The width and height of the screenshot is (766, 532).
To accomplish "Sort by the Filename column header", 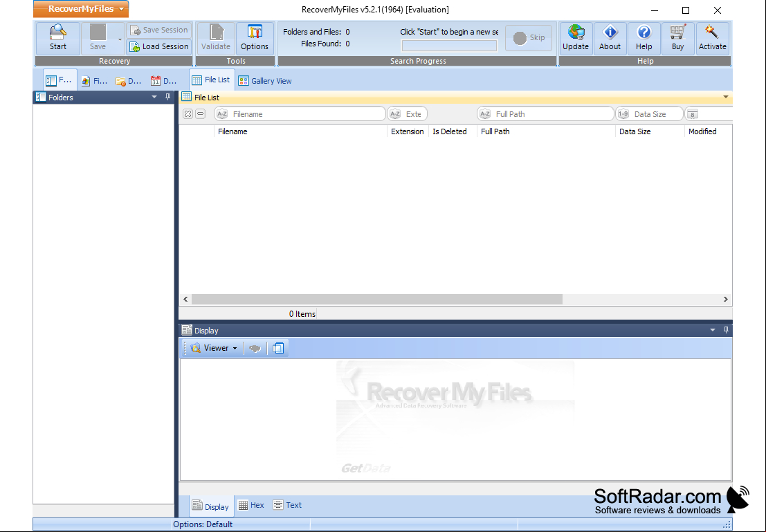I will pos(300,131).
